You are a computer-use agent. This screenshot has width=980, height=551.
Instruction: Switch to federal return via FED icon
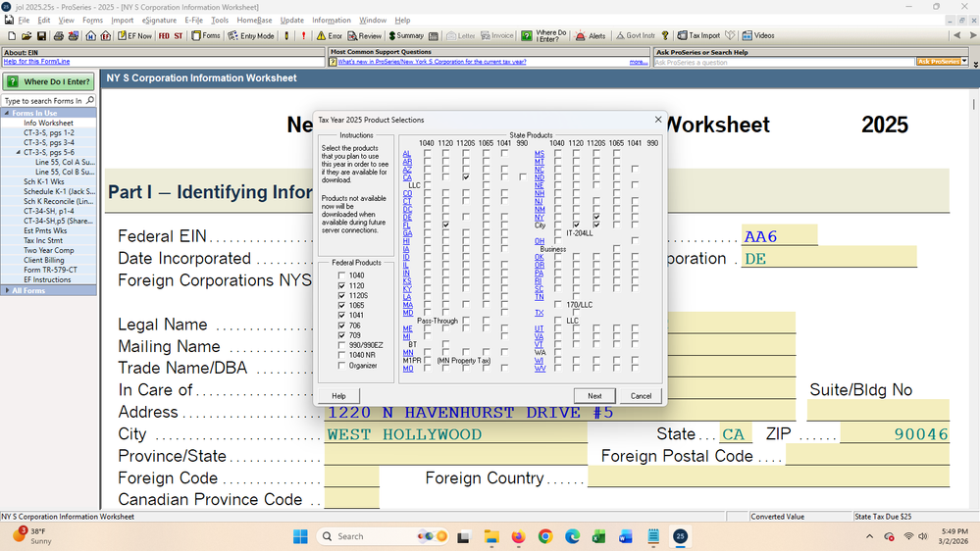(164, 35)
